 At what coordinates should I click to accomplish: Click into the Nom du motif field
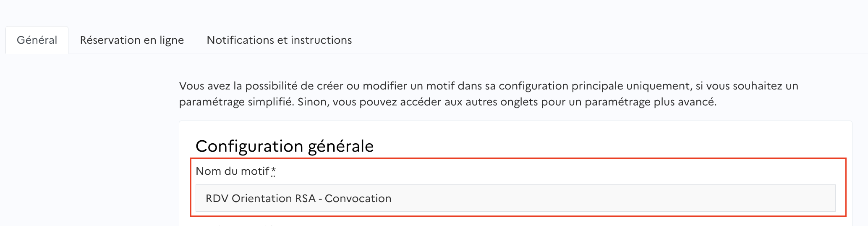point(515,198)
